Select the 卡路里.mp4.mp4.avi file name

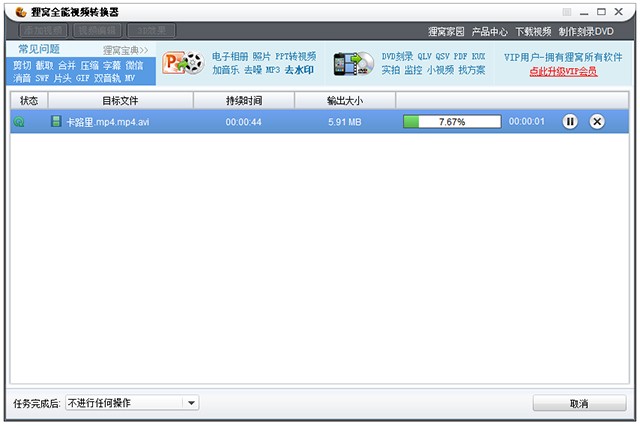pos(108,122)
